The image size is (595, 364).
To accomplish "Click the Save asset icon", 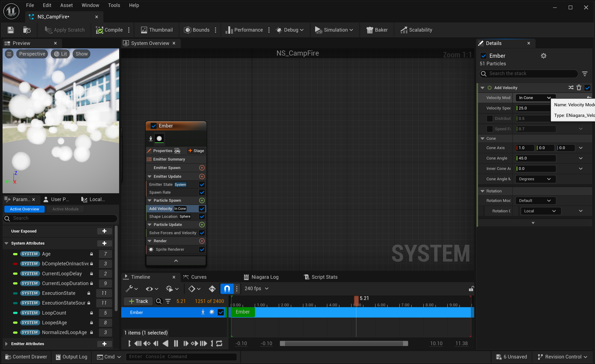I will (x=10, y=30).
